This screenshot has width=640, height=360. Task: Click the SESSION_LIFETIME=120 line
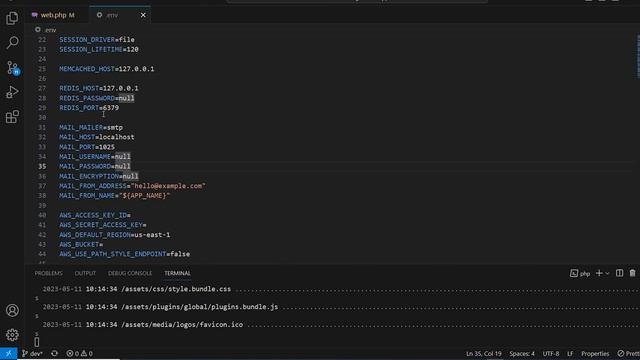point(99,49)
